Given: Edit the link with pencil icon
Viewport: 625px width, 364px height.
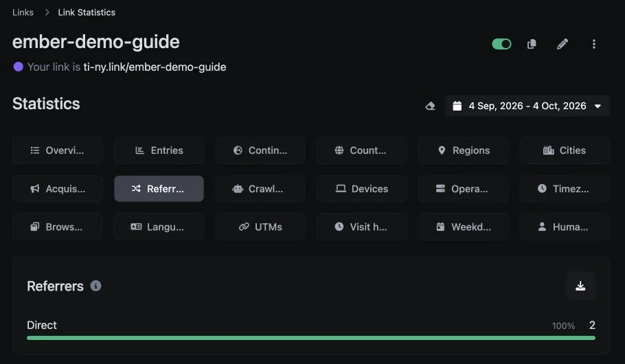Looking at the screenshot, I should coord(562,44).
